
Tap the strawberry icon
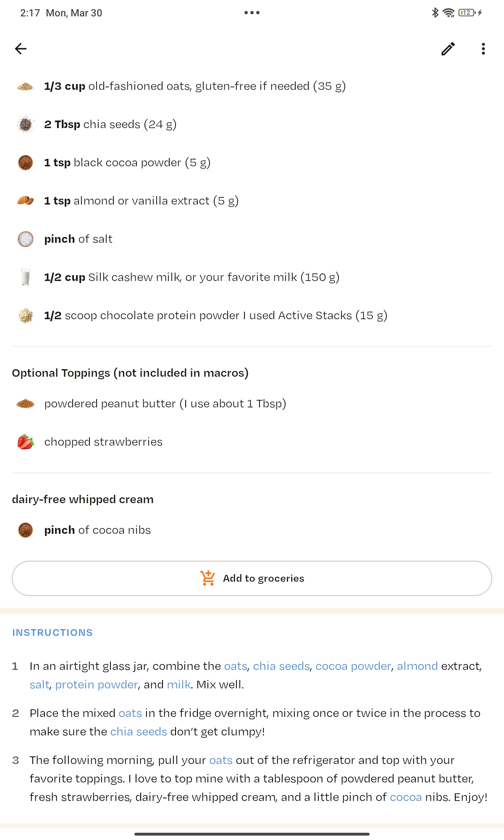click(26, 442)
